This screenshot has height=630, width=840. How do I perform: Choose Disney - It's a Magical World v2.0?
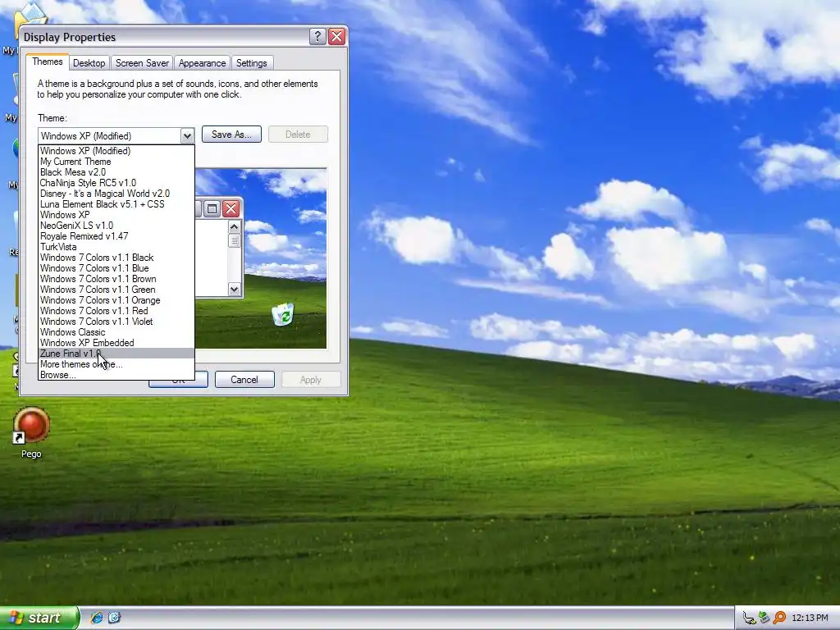[116, 194]
